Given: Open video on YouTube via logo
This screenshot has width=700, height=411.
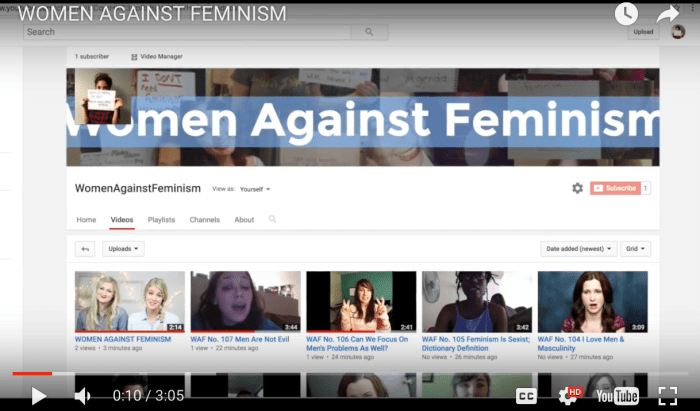Looking at the screenshot, I should point(617,396).
